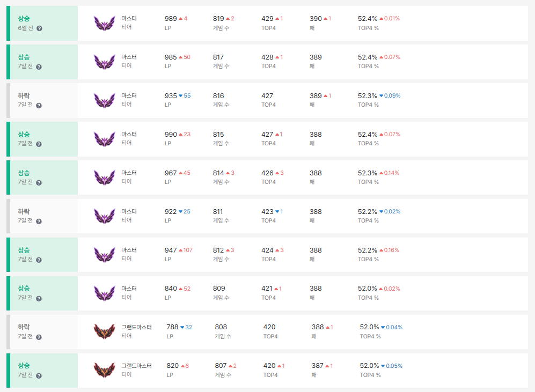Click the red up arrow beside the 107 LP gain
The height and width of the screenshot is (392, 535).
(181, 250)
